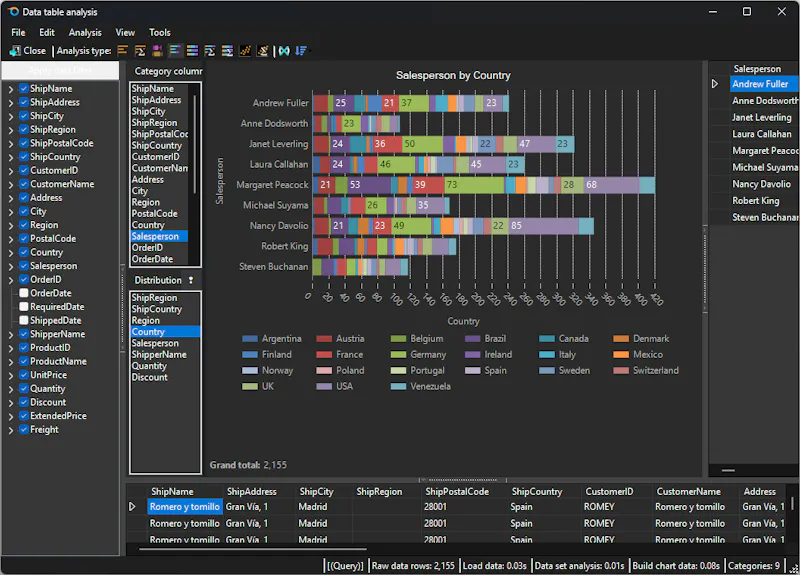Click the Distribution header options icon

[x=191, y=280]
